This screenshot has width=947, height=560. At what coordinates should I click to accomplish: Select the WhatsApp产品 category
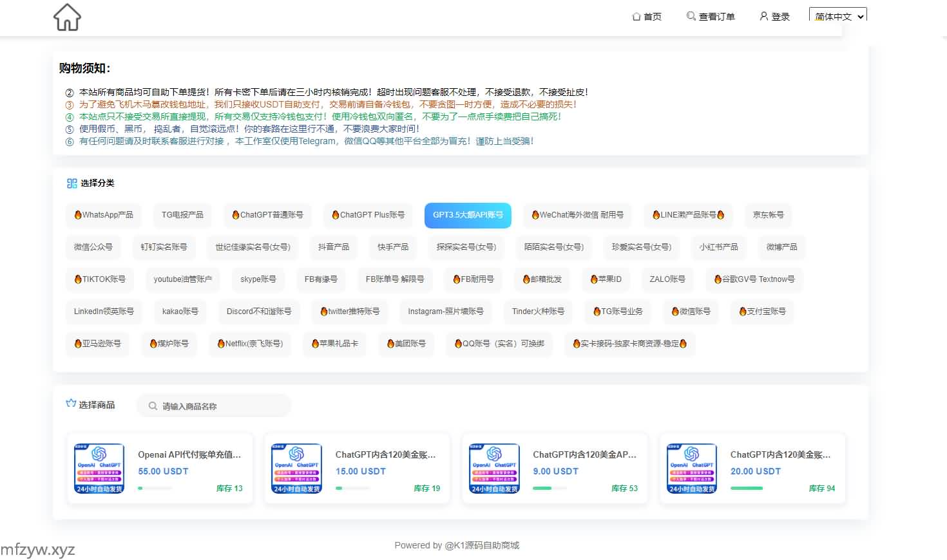click(104, 215)
